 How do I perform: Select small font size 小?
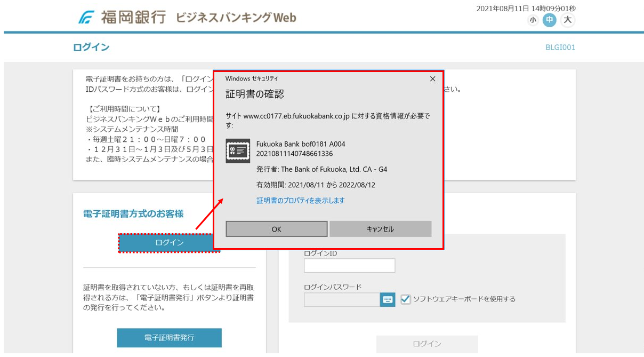coord(533,20)
